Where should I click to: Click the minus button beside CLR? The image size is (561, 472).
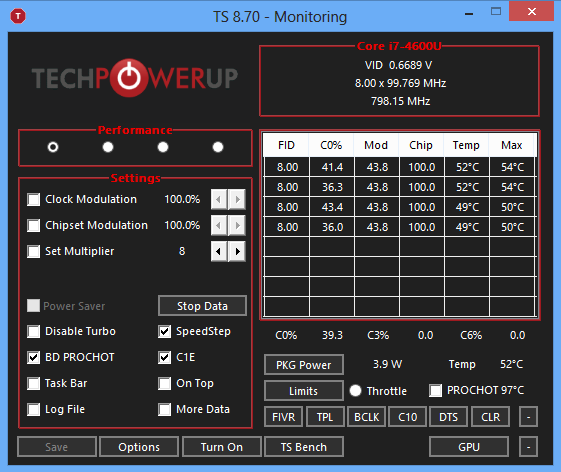pyautogui.click(x=528, y=417)
